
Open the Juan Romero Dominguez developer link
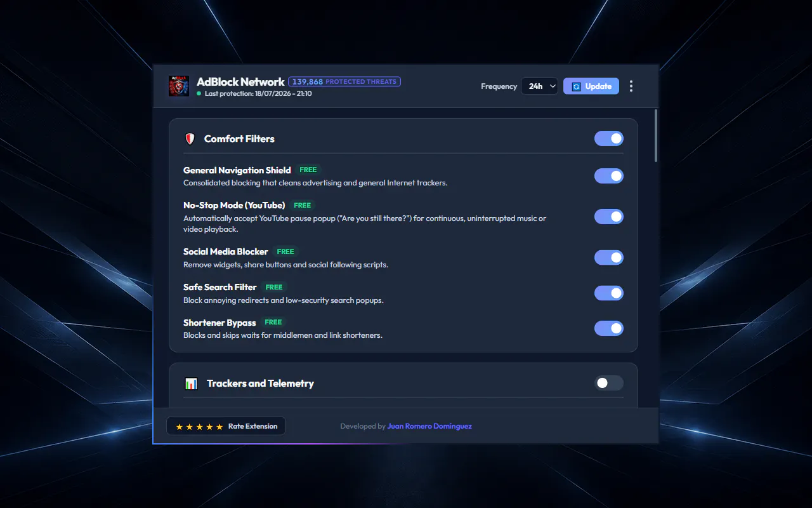coord(429,427)
